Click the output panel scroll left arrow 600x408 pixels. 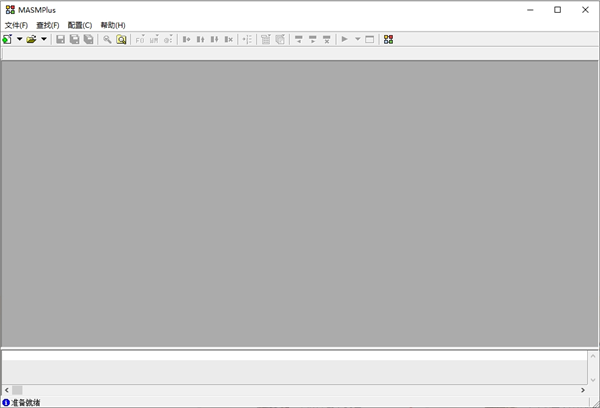point(7,390)
